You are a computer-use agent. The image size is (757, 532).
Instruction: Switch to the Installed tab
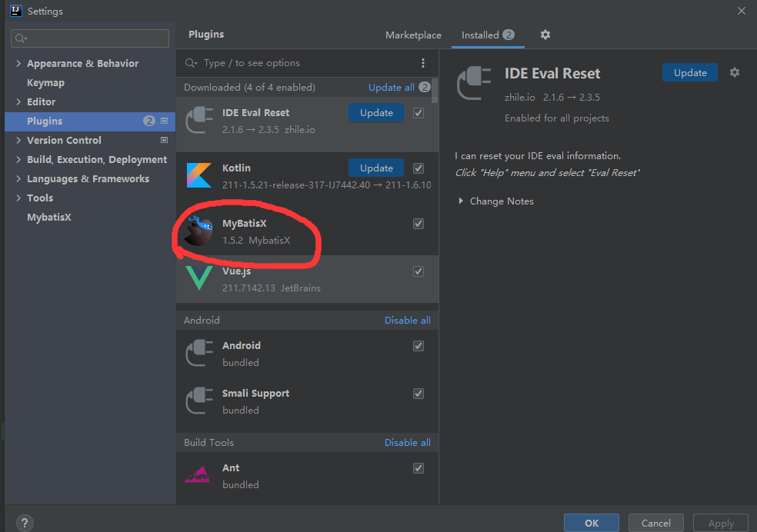pos(488,35)
